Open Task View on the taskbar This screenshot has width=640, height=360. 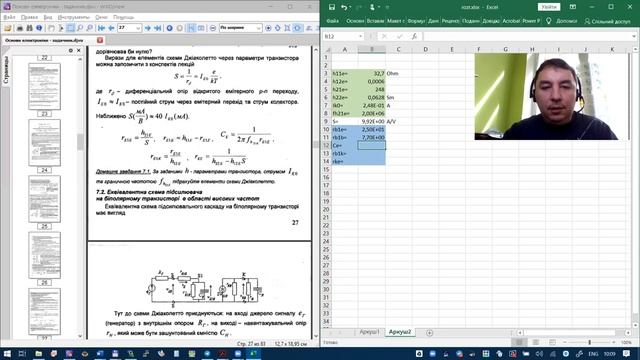point(22,353)
